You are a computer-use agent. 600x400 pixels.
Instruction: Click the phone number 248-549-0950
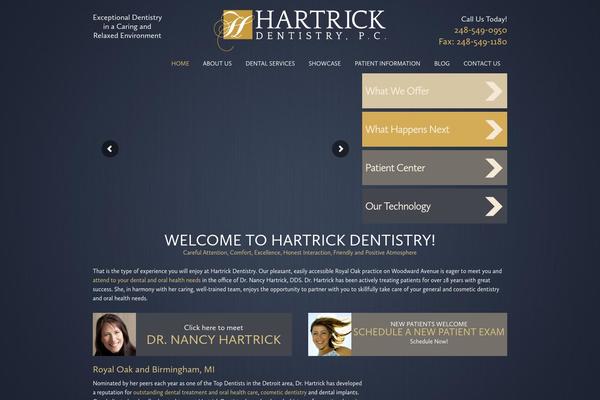tap(481, 31)
